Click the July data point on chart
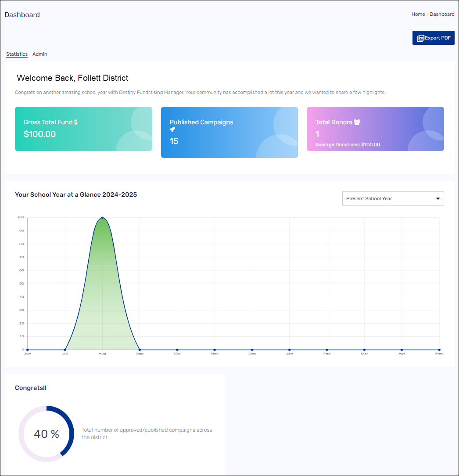The width and height of the screenshot is (459, 476). click(65, 350)
